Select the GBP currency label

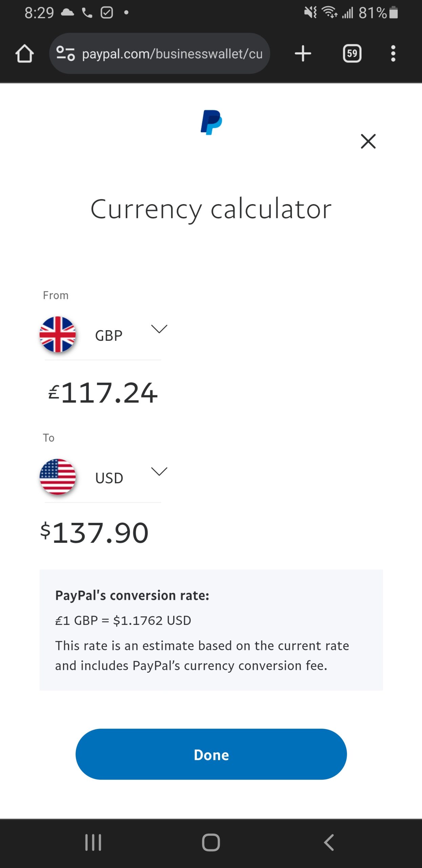point(109,336)
